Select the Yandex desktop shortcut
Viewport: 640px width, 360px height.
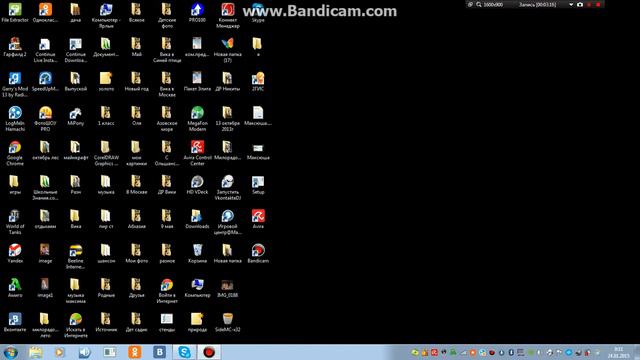click(x=15, y=253)
